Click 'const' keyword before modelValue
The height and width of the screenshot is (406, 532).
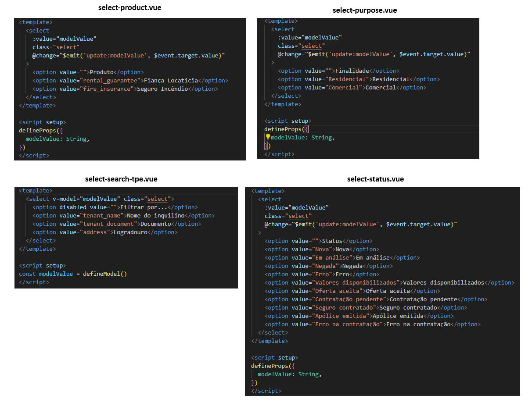(x=27, y=274)
